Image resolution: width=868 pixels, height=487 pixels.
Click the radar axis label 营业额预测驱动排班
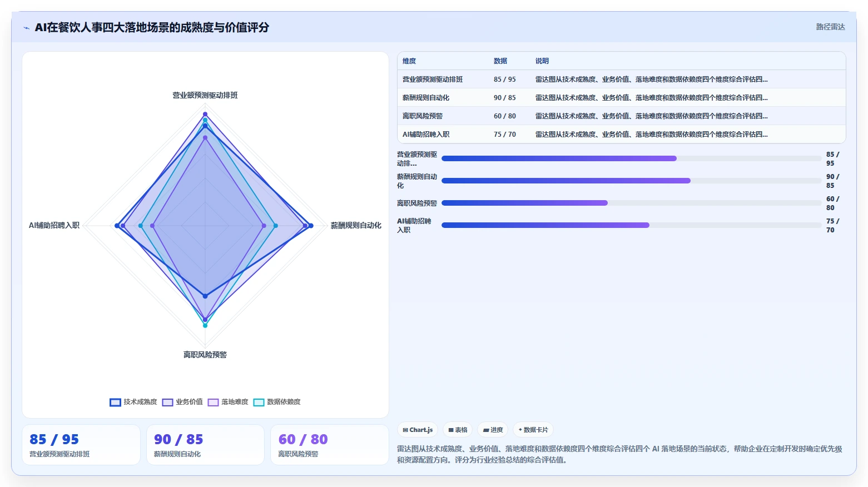click(205, 96)
